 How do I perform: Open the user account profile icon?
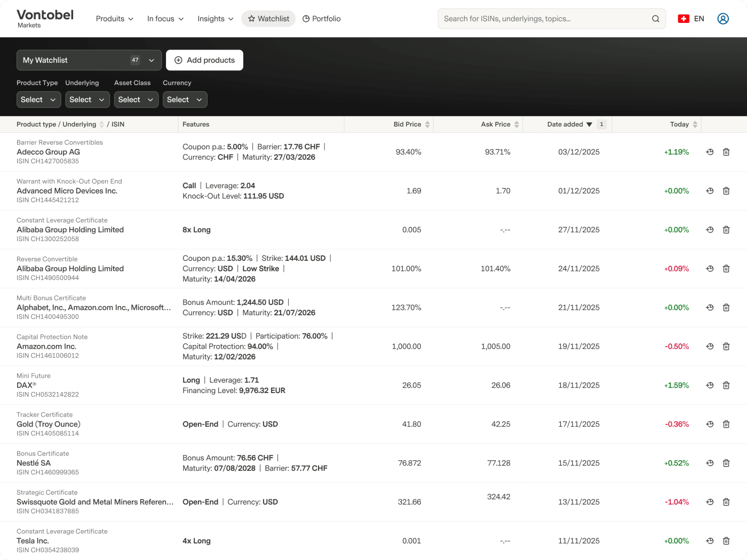tap(723, 19)
